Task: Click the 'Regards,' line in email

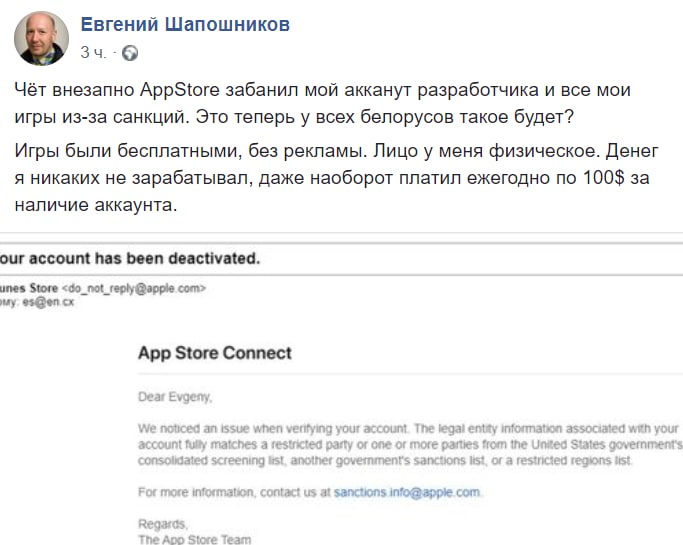Action: [162, 524]
